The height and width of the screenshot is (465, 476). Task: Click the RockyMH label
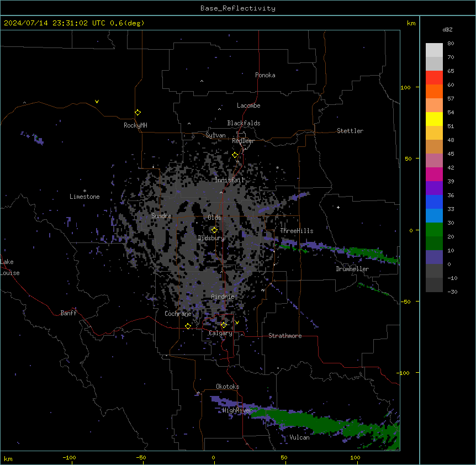pos(135,125)
